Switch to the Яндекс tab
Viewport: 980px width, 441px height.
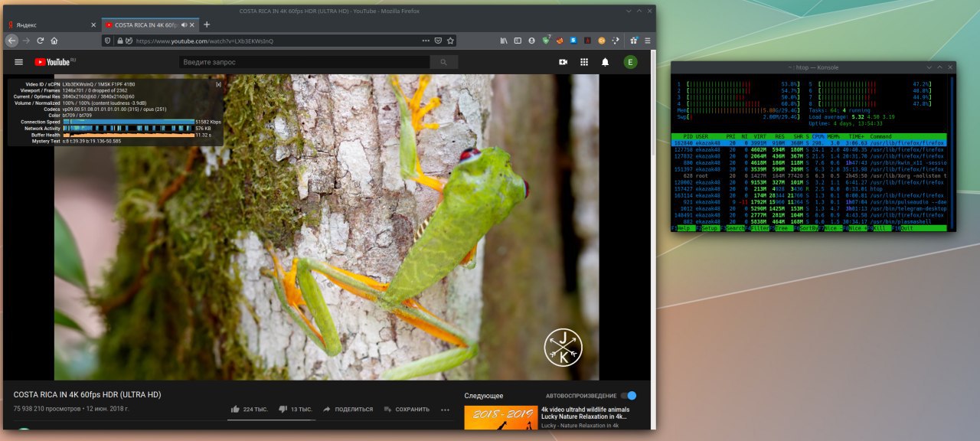coord(51,24)
